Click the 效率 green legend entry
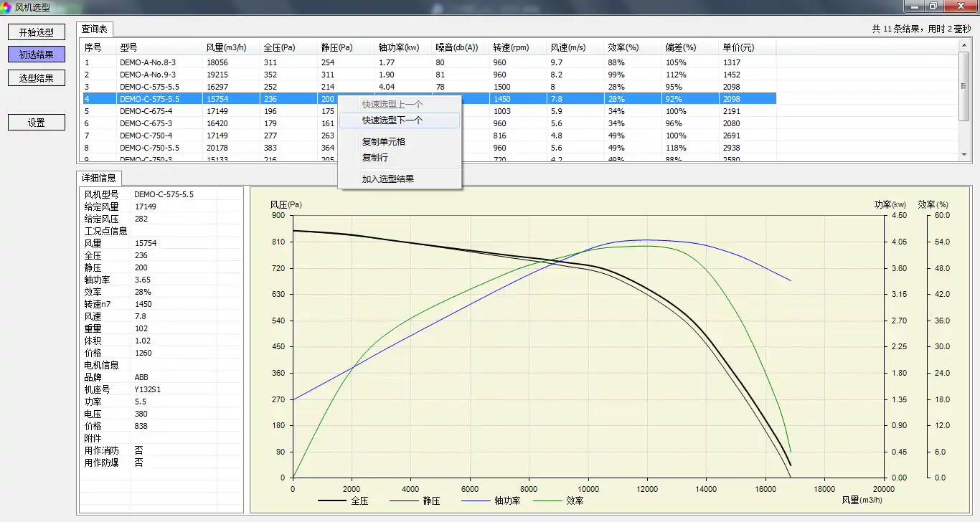 [574, 500]
